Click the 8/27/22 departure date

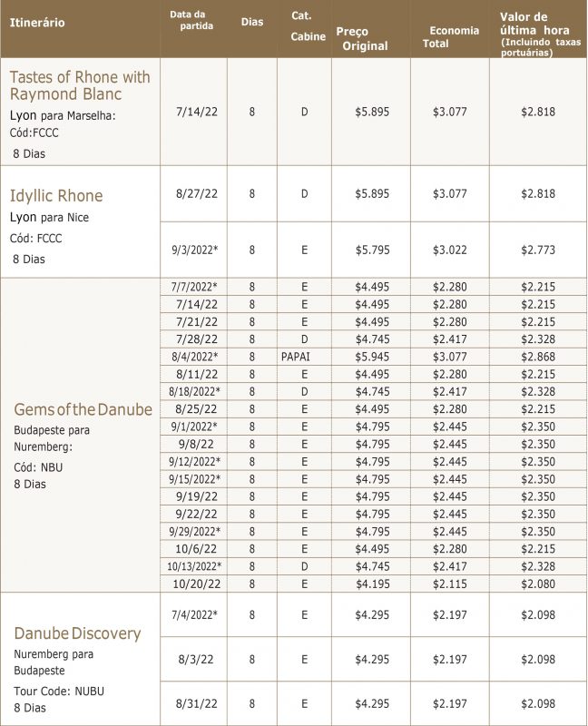(x=197, y=194)
